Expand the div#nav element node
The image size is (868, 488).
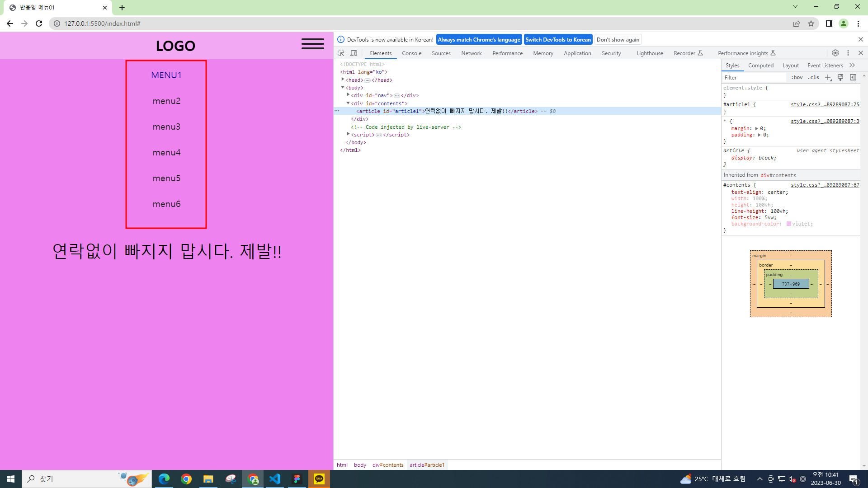pyautogui.click(x=348, y=95)
